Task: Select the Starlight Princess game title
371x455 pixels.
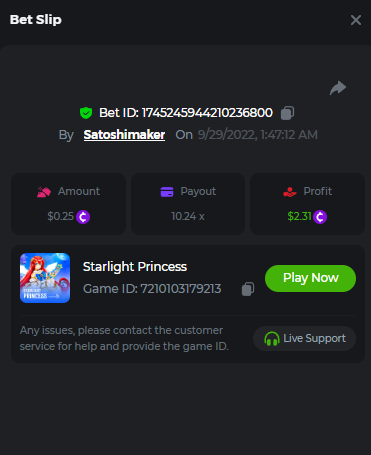Action: point(135,267)
